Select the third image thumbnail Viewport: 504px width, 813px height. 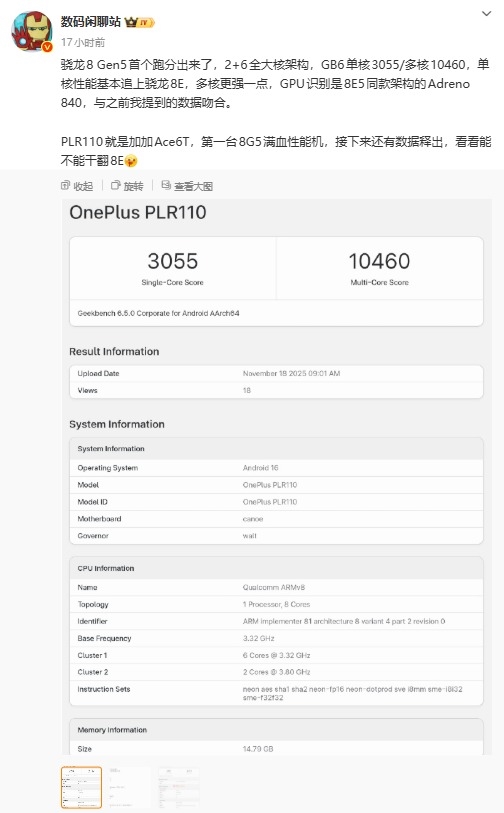point(179,787)
